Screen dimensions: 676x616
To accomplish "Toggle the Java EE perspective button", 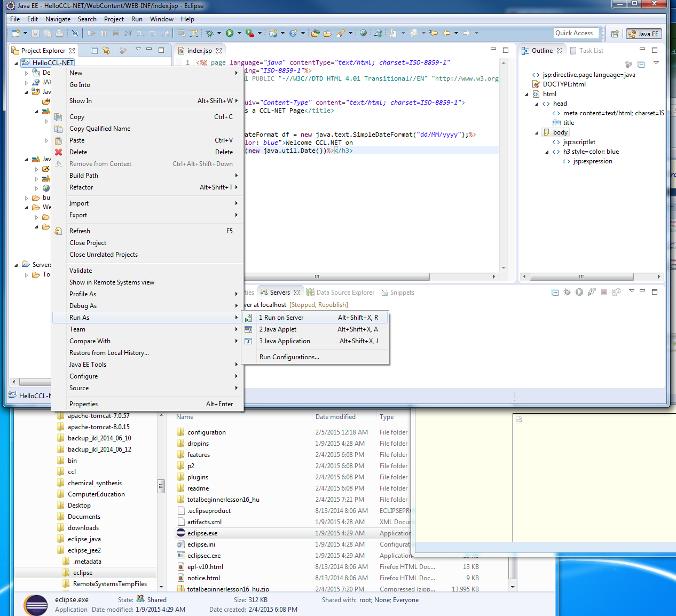I will [x=644, y=34].
